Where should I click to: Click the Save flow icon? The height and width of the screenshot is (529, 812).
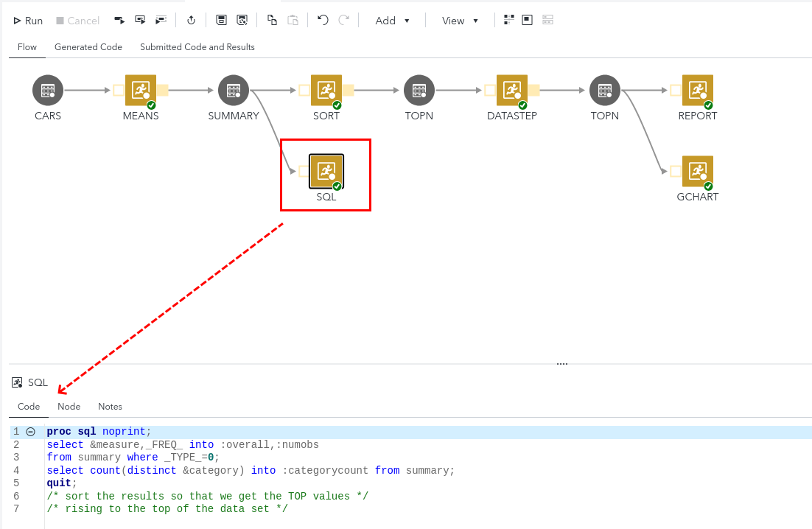click(221, 21)
